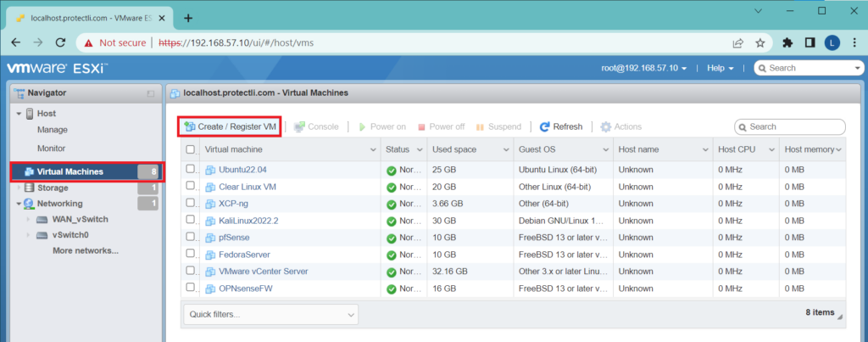Open the browser Extensions puzzle icon
This screenshot has width=868, height=342.
pos(787,42)
